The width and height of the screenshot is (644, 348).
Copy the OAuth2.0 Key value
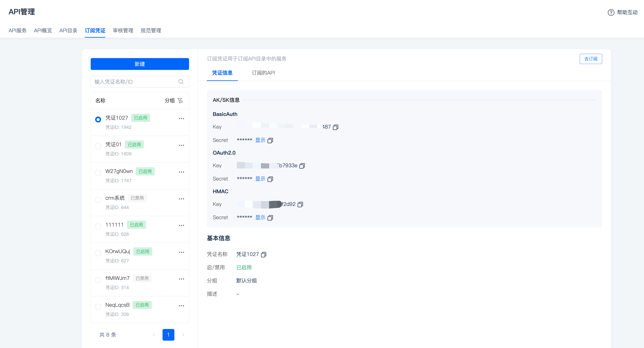tap(302, 166)
